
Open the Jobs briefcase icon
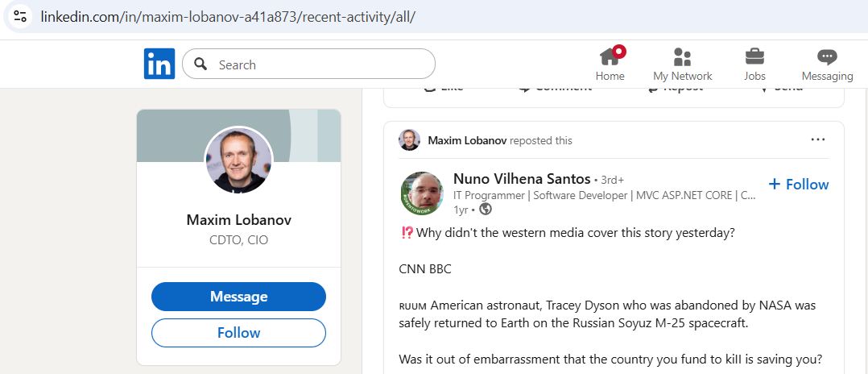point(754,57)
